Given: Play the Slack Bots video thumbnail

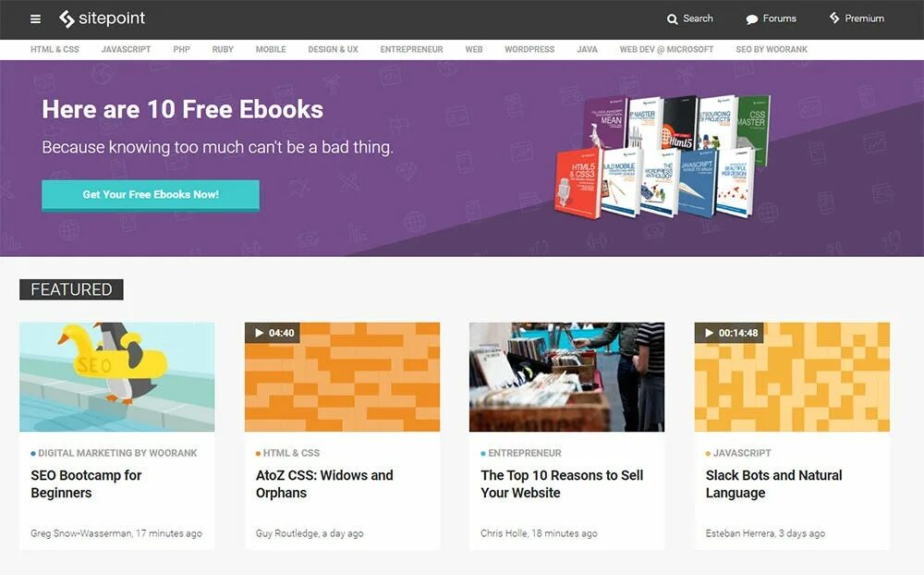Looking at the screenshot, I should click(x=792, y=377).
